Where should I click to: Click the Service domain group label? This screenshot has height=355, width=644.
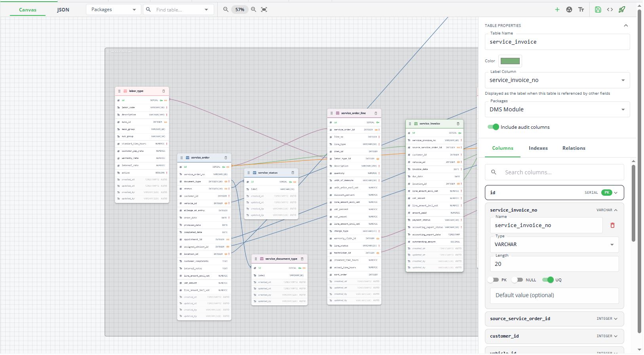[x=121, y=51]
